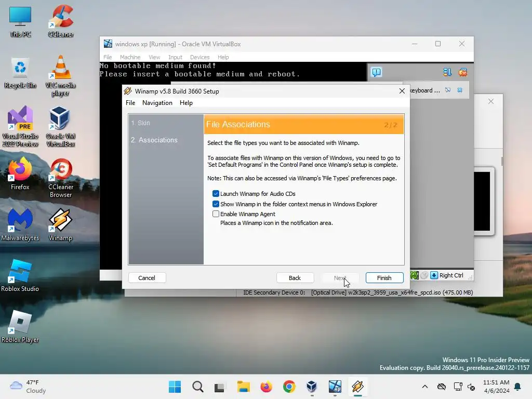Launch Malwarebytes desktop shortcut
Screen dimensions: 532x399
coord(20,224)
